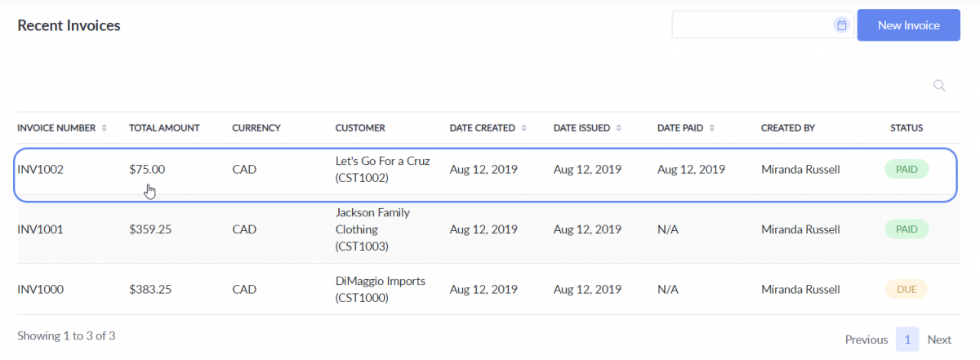Click the DUE status badge for INV1000

[x=906, y=289]
